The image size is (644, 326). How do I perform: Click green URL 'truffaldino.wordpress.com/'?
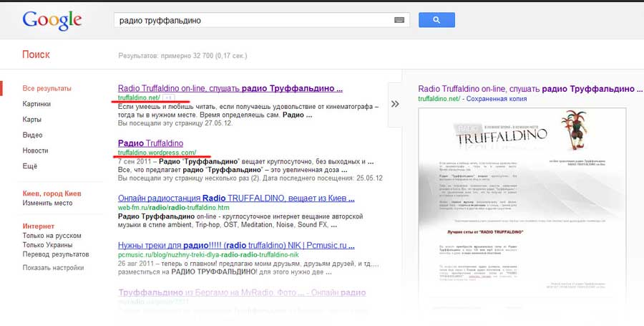(157, 153)
